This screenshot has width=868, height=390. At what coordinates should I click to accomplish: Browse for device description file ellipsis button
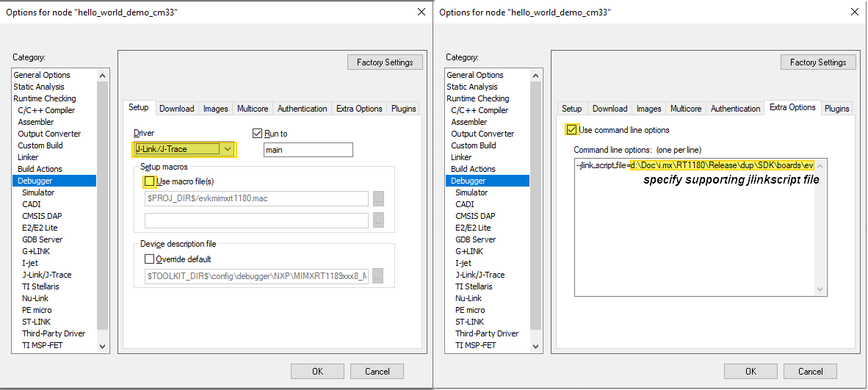point(378,276)
